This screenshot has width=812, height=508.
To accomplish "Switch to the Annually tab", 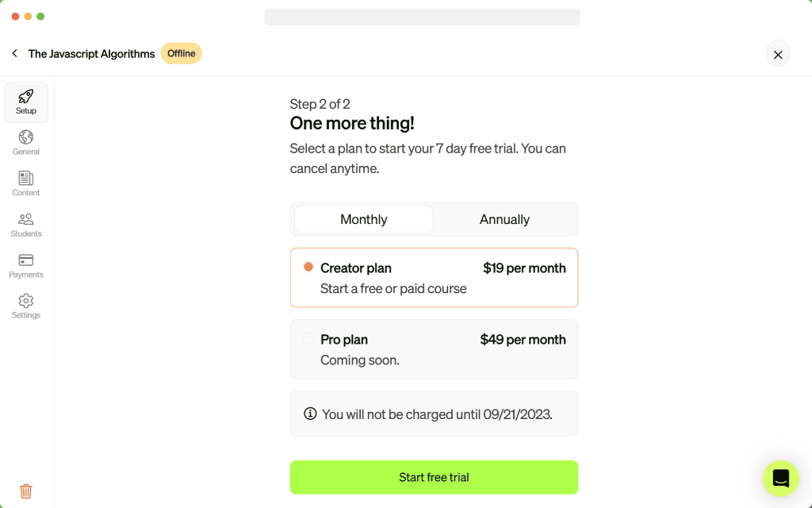I will tap(505, 219).
